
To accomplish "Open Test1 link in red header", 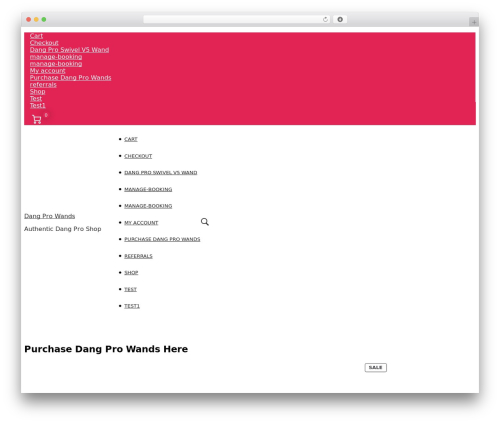I will [x=37, y=106].
